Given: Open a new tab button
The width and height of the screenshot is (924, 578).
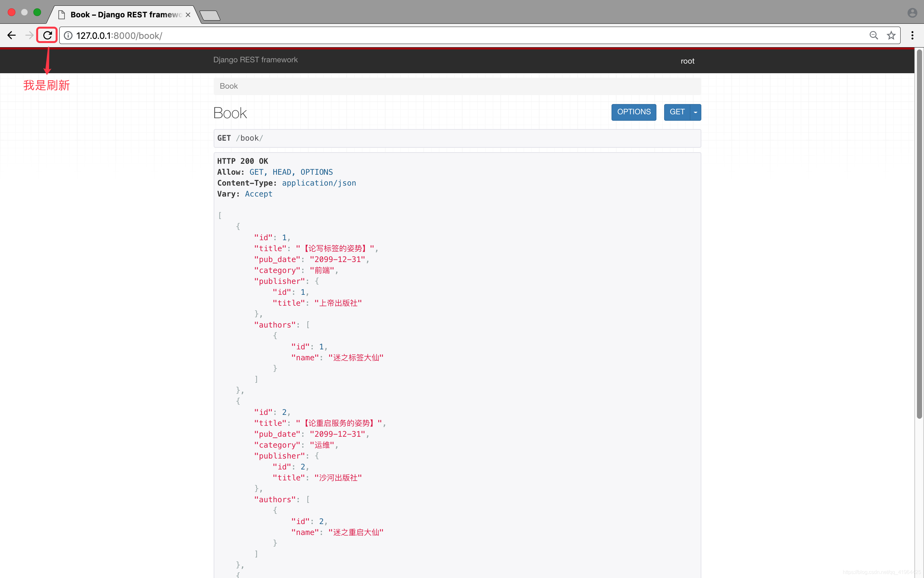Looking at the screenshot, I should [x=210, y=15].
